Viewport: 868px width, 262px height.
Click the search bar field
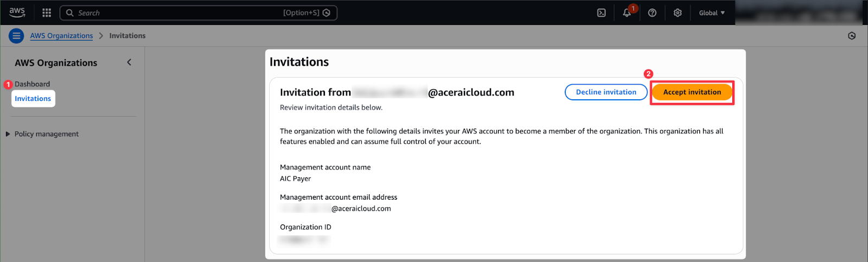coord(199,12)
